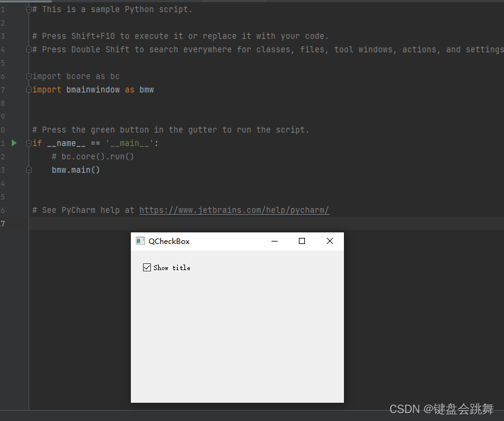
Task: Expand the fold marker at line 4
Action: click(28, 49)
